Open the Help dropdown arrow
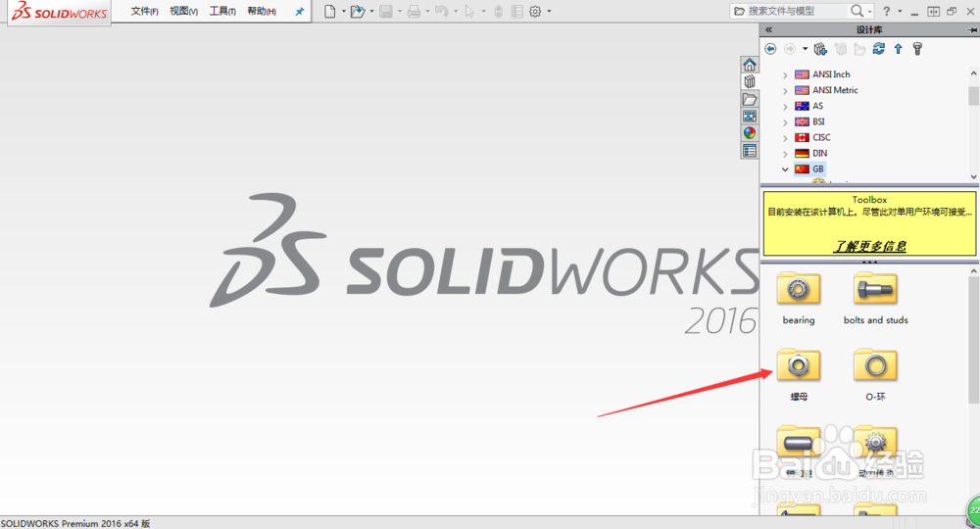Screen dimensions: 980x529 click(x=900, y=11)
